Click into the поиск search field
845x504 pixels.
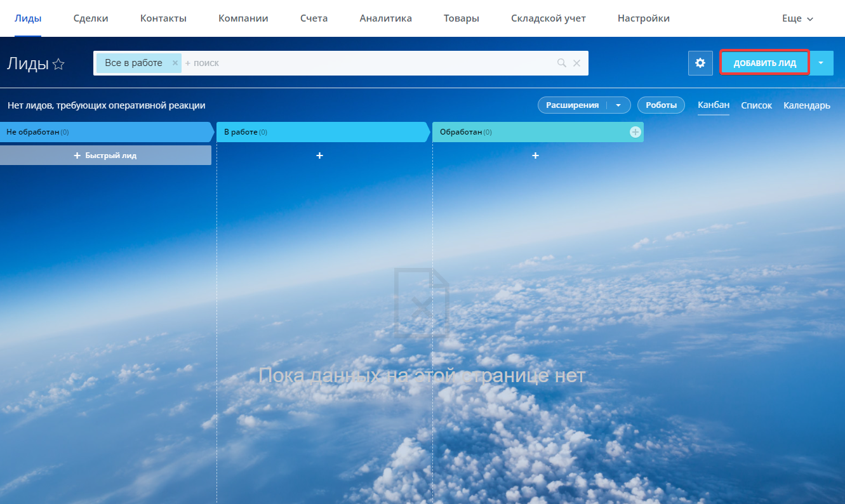(x=368, y=63)
